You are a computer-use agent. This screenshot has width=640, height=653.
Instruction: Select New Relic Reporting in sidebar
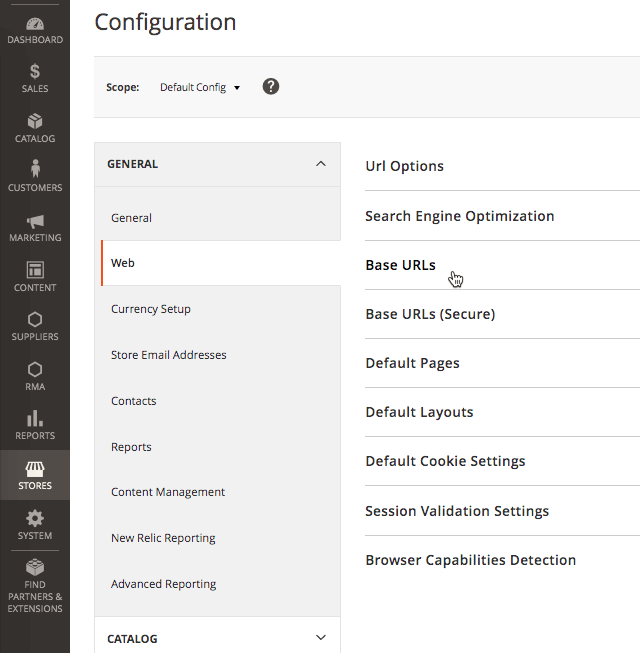(x=163, y=538)
